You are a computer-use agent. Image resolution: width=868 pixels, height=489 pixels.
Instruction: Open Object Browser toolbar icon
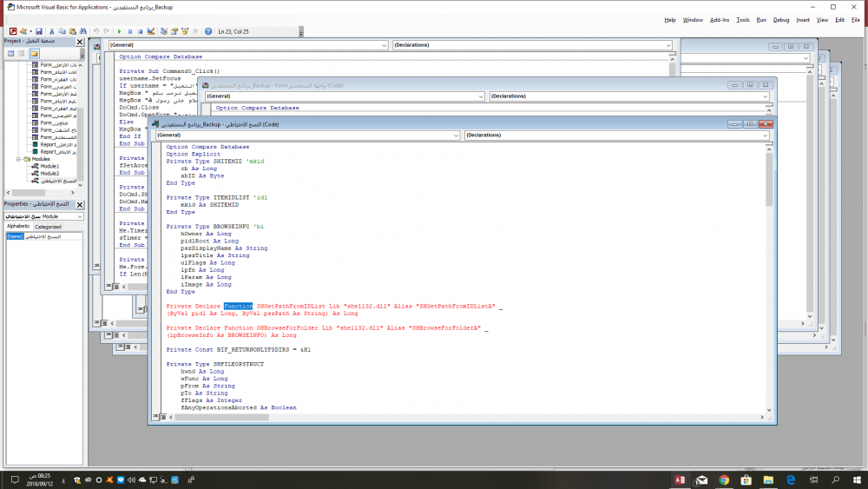click(x=185, y=31)
